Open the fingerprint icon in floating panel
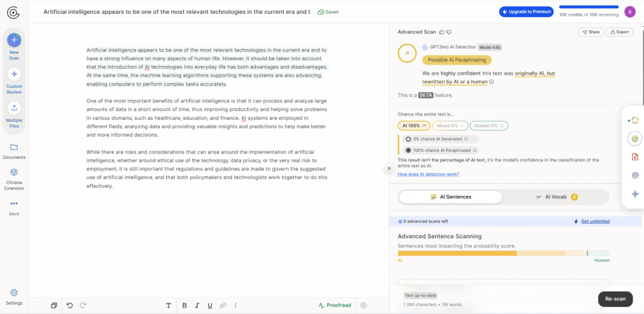 (635, 175)
